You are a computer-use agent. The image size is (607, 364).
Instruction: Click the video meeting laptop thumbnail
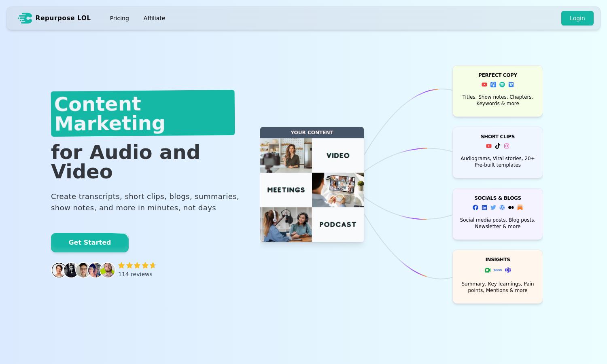click(338, 190)
